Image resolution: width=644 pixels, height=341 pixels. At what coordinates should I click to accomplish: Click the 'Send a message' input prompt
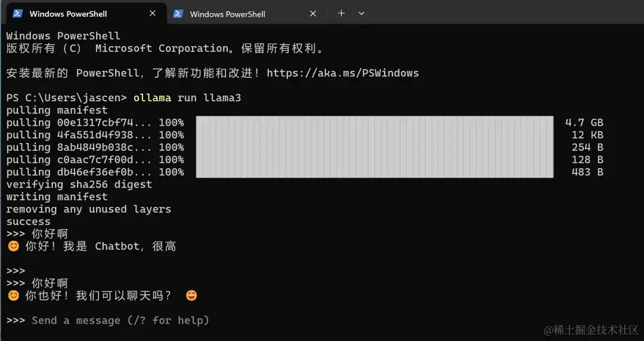pyautogui.click(x=120, y=321)
